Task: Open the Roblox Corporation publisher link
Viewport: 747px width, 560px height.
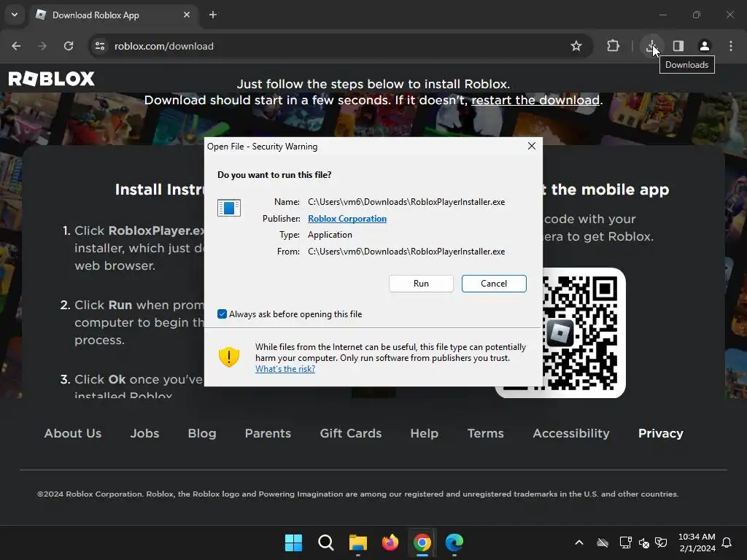Action: click(347, 219)
